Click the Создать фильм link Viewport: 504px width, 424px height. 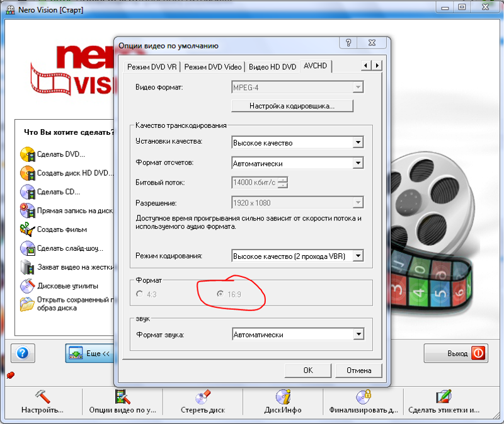click(62, 229)
